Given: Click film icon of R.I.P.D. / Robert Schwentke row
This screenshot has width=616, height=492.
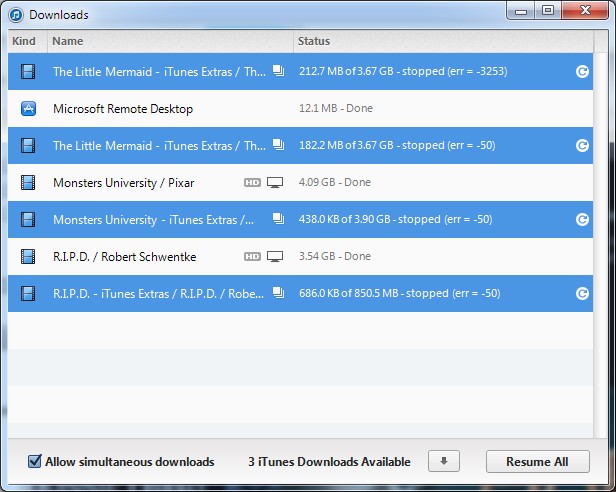Looking at the screenshot, I should 28,256.
